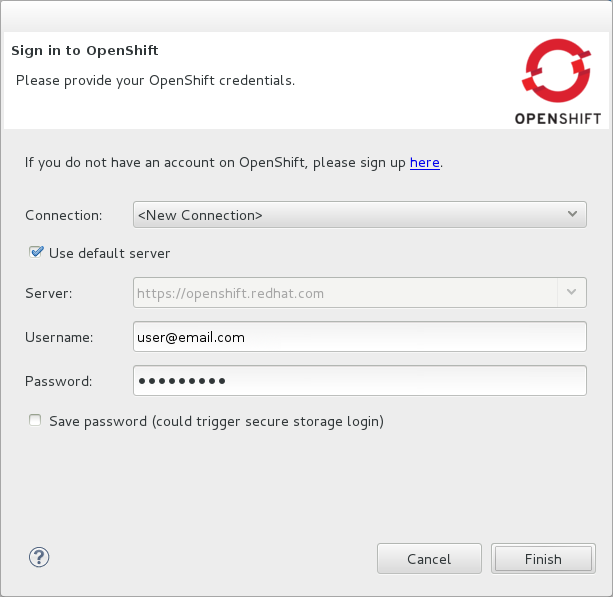Click the "Connection:" label
Screen dimensions: 613x597
(64, 215)
